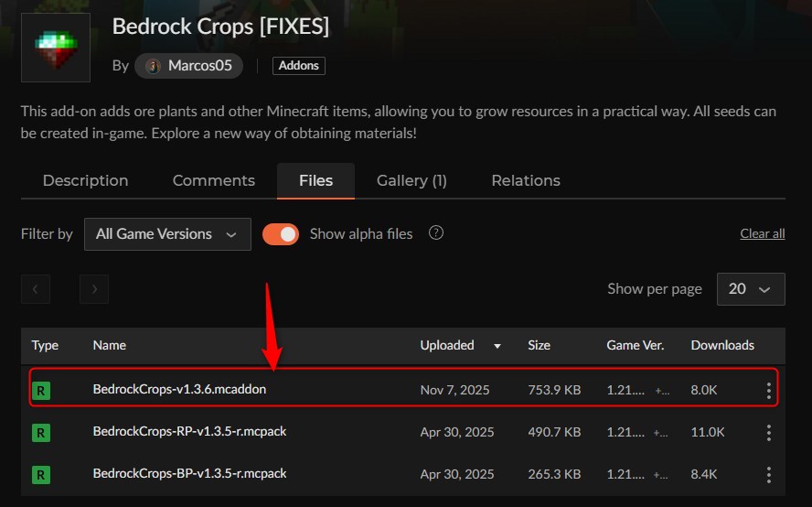Click release R badge for BedrockCrops-RP-v1.3.5-r.mcpack

(x=41, y=433)
